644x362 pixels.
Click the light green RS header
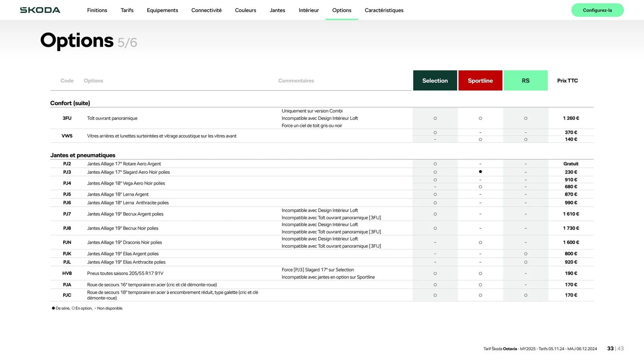click(x=525, y=80)
